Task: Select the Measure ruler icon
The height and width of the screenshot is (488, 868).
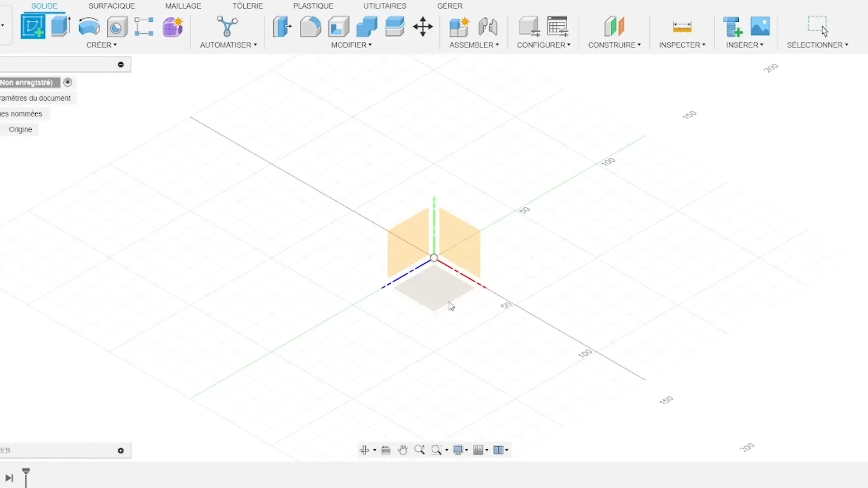Action: click(x=682, y=27)
